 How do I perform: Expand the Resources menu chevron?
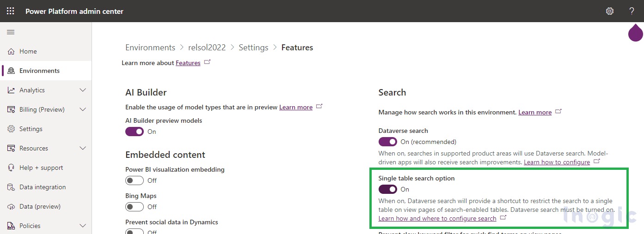coord(83,148)
